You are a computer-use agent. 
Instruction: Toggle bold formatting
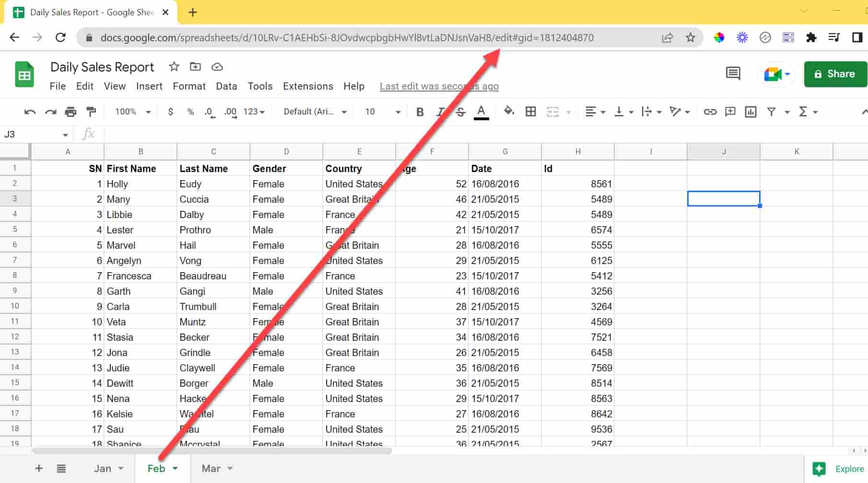420,112
